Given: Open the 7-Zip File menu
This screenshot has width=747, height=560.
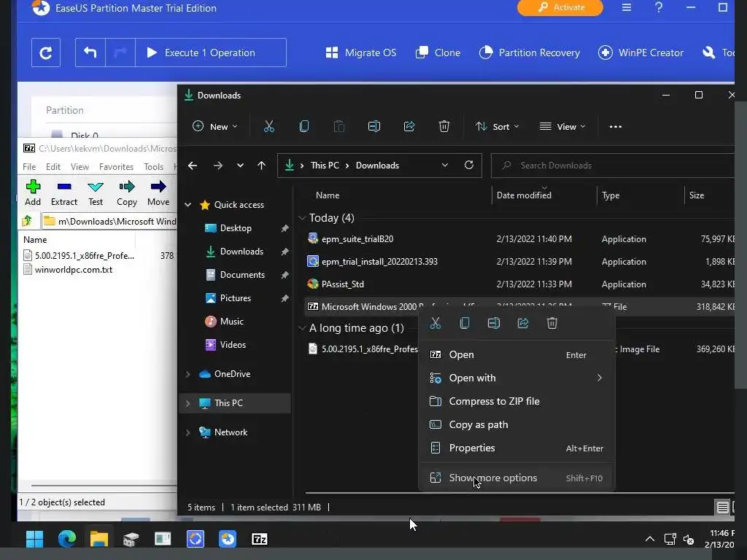Looking at the screenshot, I should (29, 167).
